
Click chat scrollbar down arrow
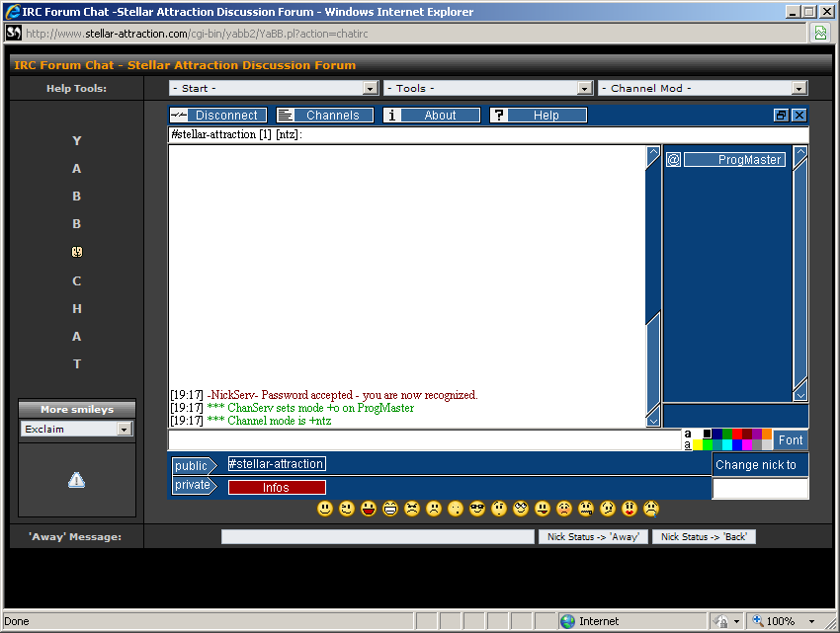[653, 421]
